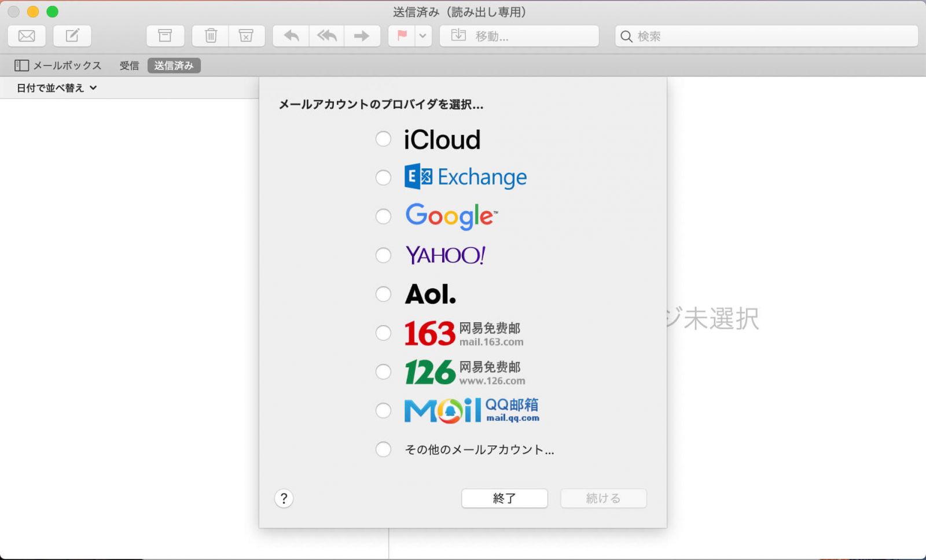Switch to the 送信済み tab
The image size is (926, 560).
tap(174, 65)
